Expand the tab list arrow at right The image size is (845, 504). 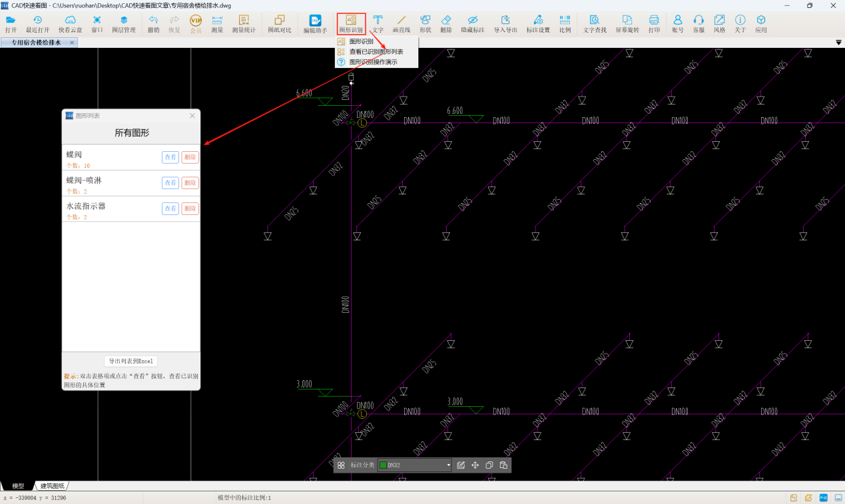[x=838, y=43]
